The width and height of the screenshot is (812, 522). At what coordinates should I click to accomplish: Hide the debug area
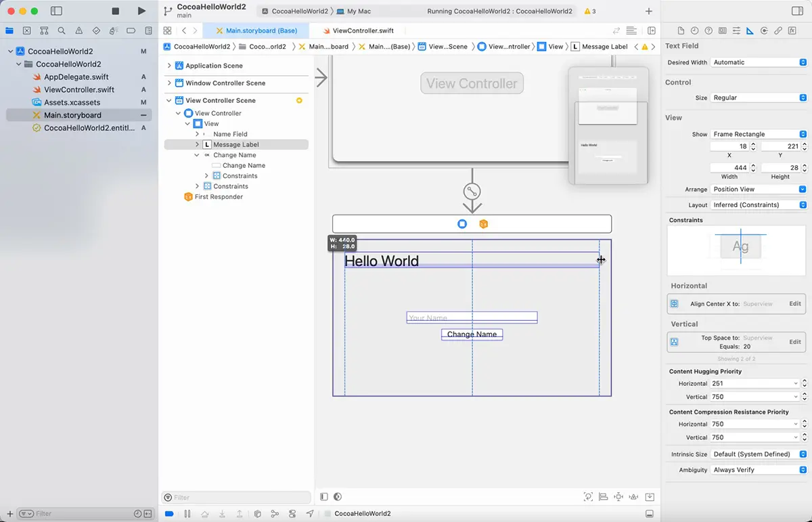click(650, 514)
